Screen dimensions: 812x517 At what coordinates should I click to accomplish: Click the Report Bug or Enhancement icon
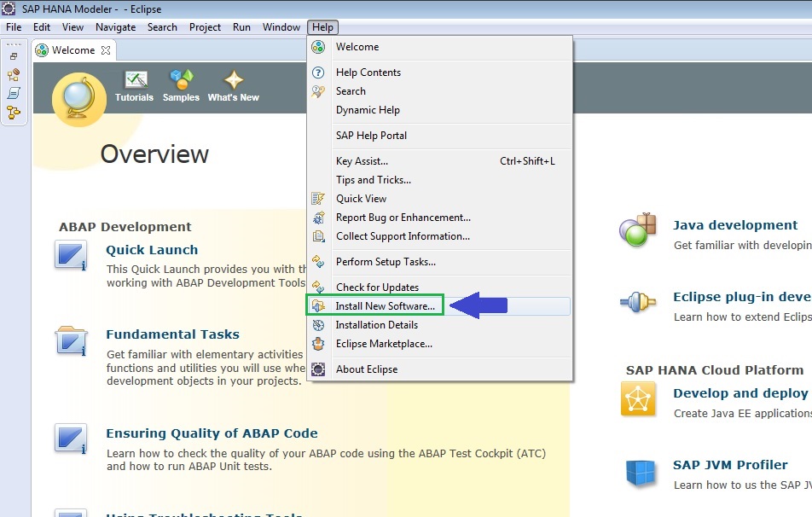pos(318,218)
